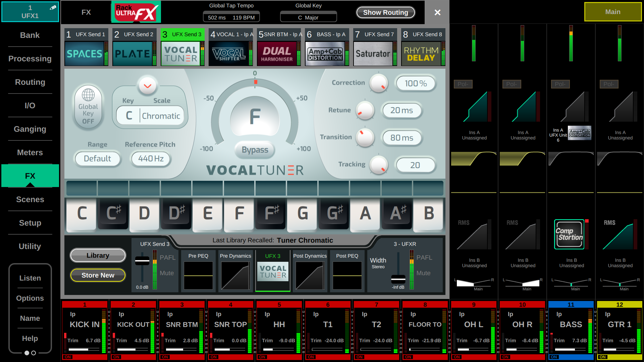Open the Saturator unit in slot 7
Viewport: 644px width, 362px height.
[x=373, y=54]
